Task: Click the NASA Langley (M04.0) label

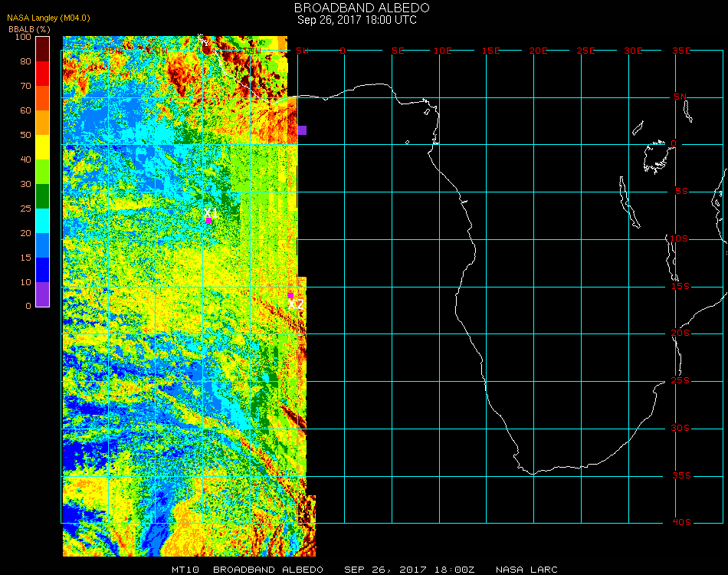Action: 48,18
